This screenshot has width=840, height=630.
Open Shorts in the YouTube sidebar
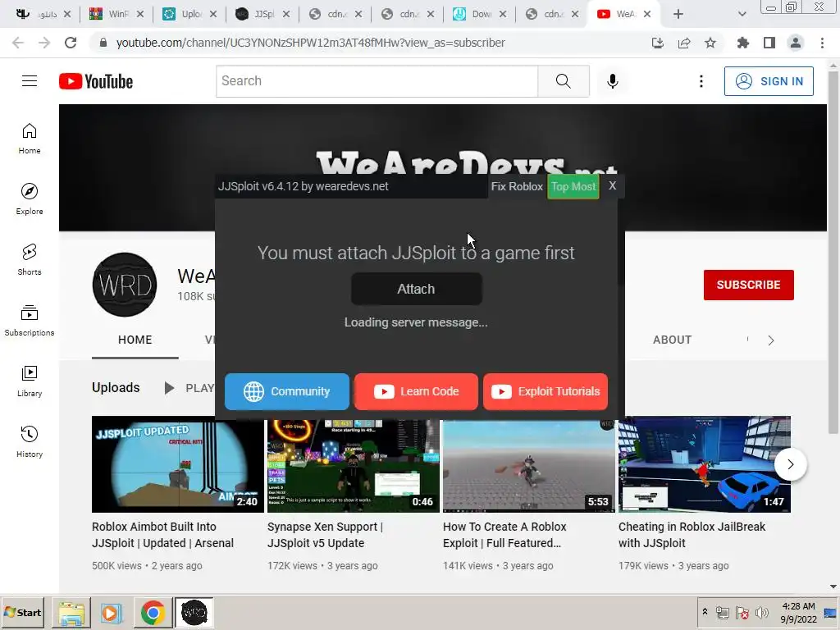tap(30, 260)
